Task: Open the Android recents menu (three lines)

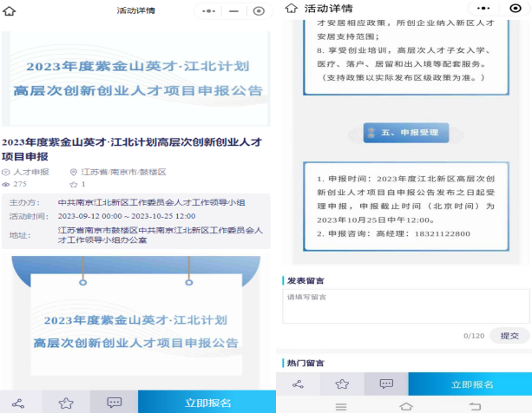Action: click(340, 405)
